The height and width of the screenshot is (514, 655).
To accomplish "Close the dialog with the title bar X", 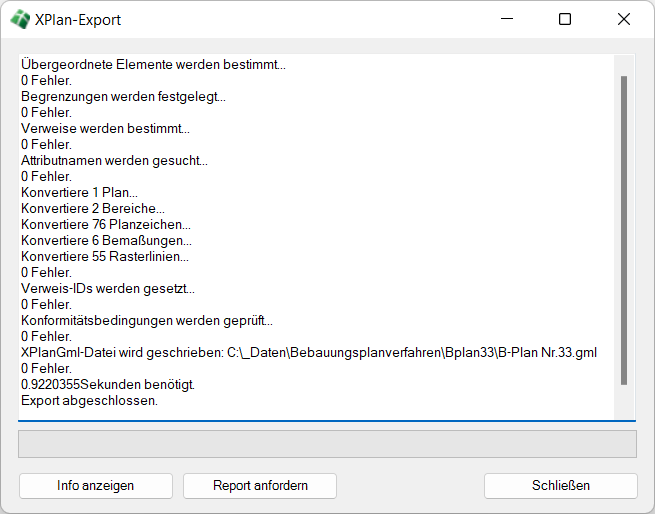I will click(x=624, y=19).
